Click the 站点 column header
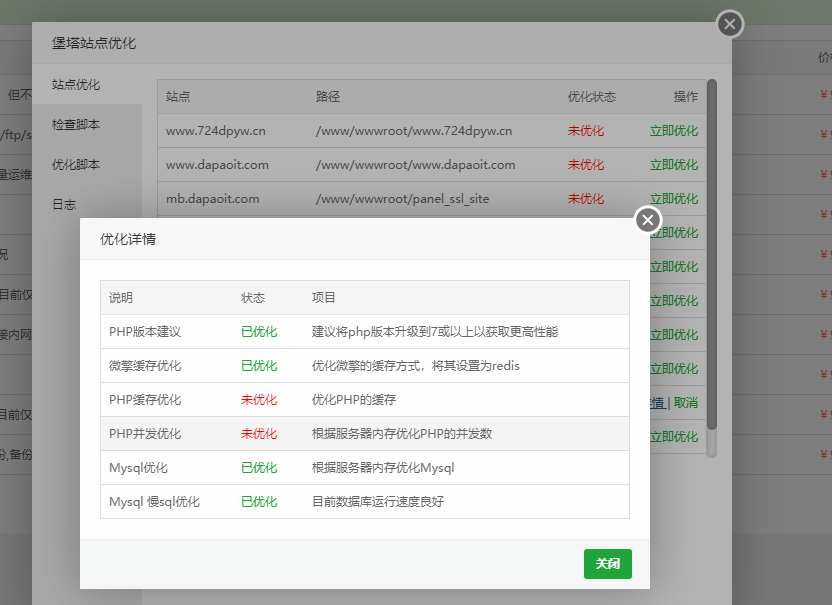Screen dimensions: 832x605 (x=178, y=97)
